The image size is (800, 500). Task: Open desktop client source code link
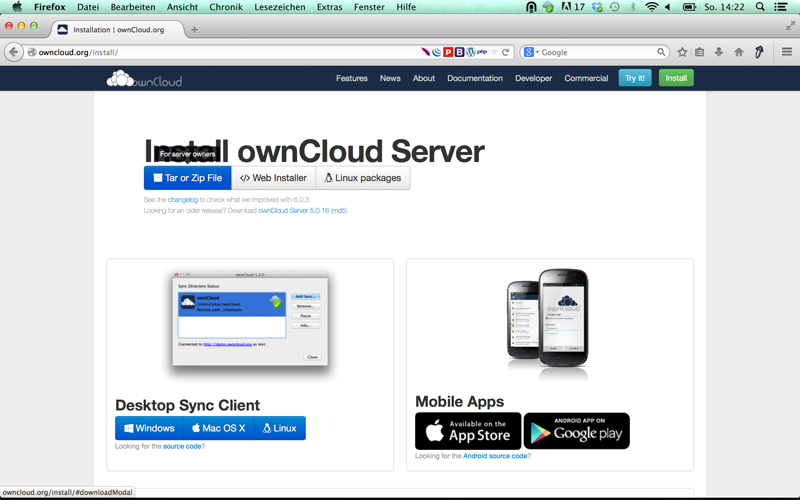click(182, 446)
